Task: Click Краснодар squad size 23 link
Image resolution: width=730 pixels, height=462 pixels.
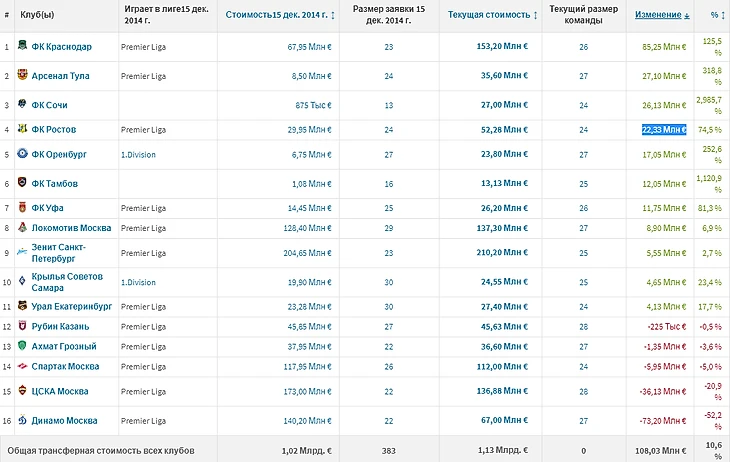Action: pyautogui.click(x=389, y=46)
